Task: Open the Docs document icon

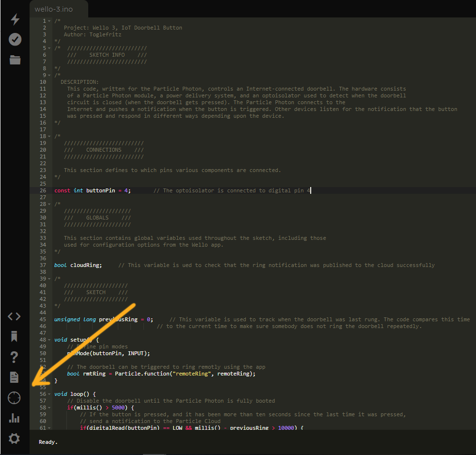Action: [14, 377]
